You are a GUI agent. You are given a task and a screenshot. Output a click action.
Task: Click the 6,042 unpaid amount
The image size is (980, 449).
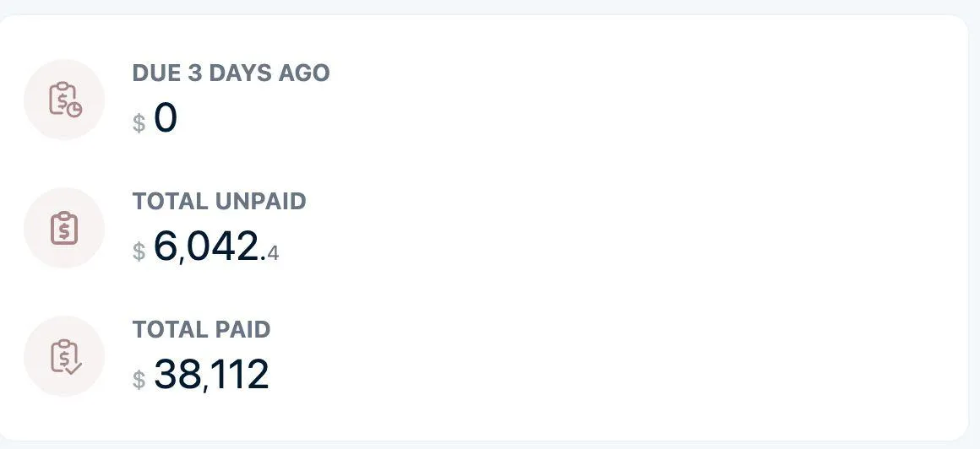tap(206, 246)
